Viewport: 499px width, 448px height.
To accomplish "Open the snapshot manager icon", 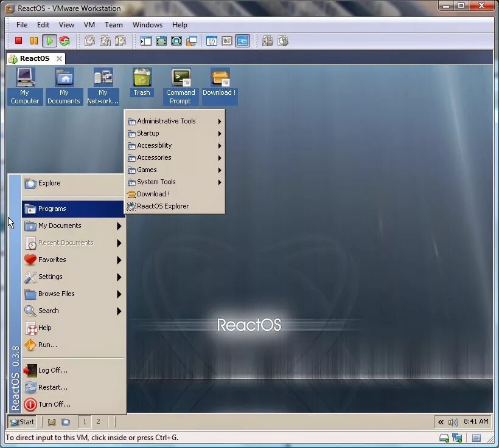I will [120, 41].
